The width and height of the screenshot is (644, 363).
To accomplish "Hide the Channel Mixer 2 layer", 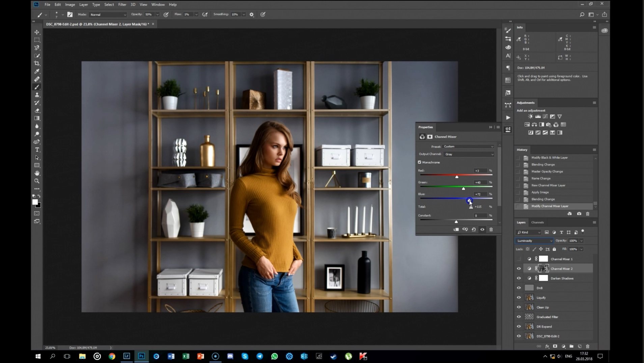I will tap(519, 269).
